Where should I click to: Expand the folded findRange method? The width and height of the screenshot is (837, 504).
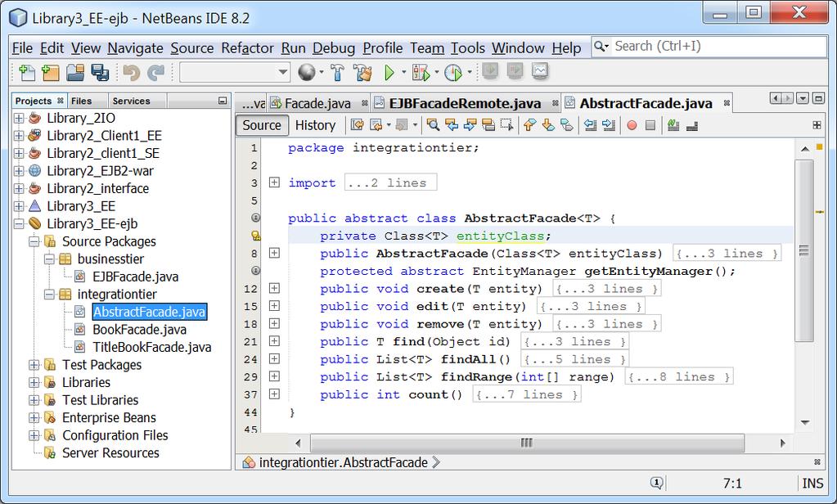274,376
